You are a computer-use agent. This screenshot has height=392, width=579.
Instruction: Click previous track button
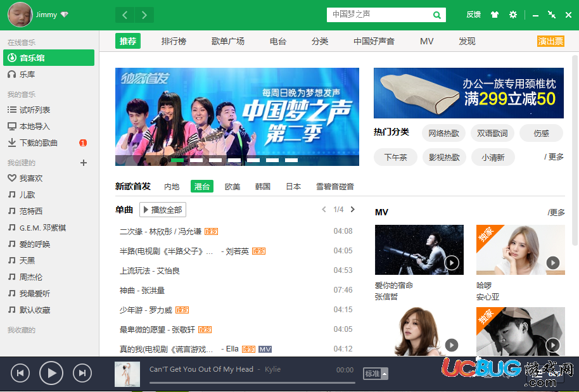point(20,373)
